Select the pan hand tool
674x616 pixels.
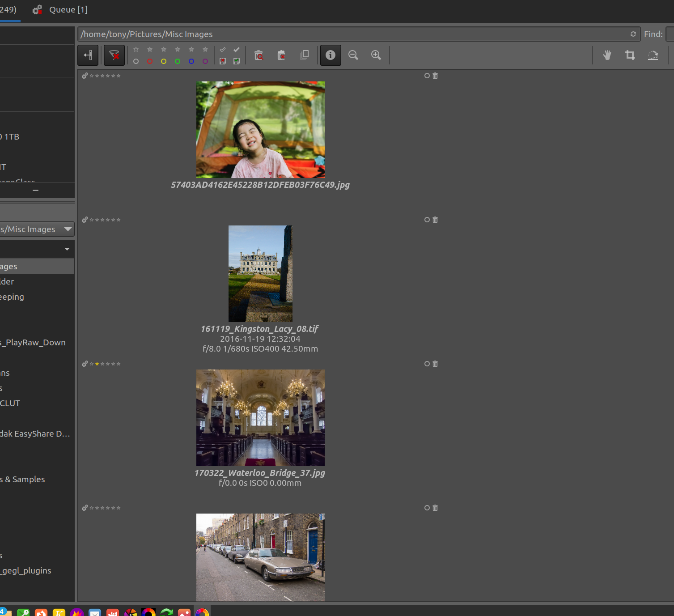point(607,55)
